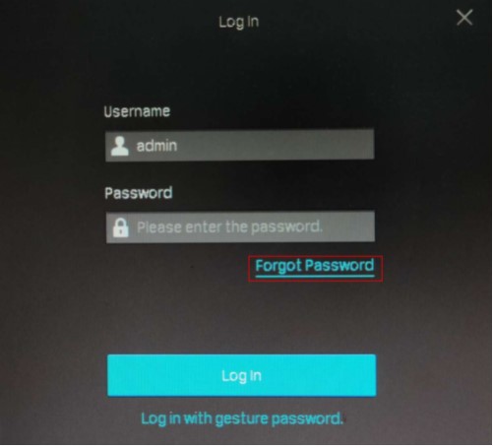
Task: Click the lock icon beside password placeholder
Action: [x=120, y=227]
